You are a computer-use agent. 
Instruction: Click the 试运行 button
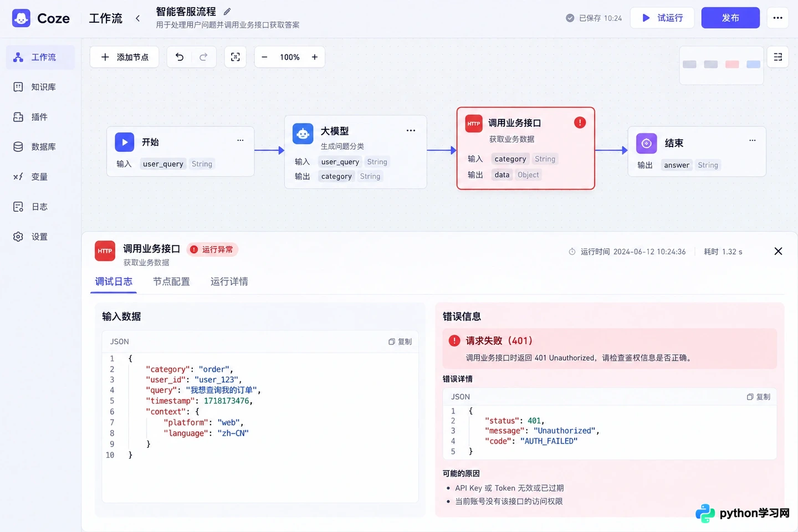click(x=662, y=18)
